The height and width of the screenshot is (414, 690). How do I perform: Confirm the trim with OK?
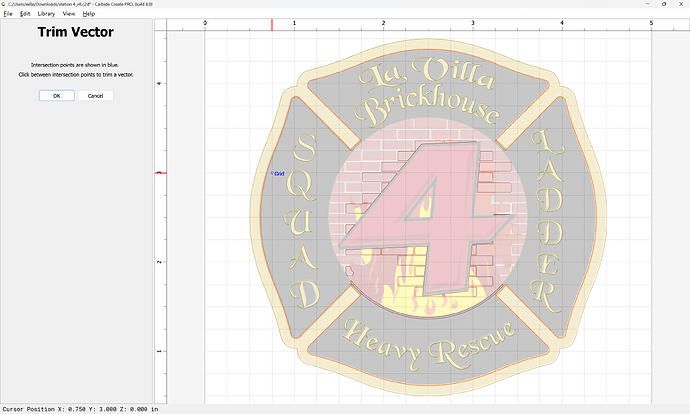point(57,96)
